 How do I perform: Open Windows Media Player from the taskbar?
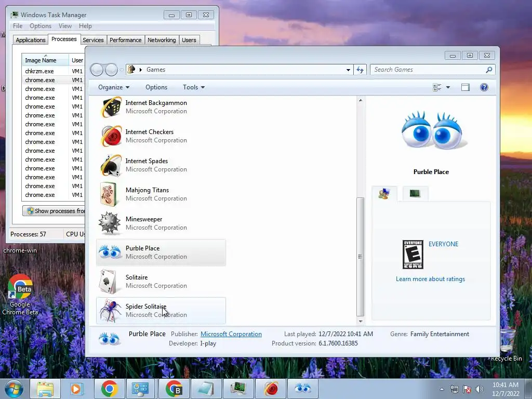point(77,389)
